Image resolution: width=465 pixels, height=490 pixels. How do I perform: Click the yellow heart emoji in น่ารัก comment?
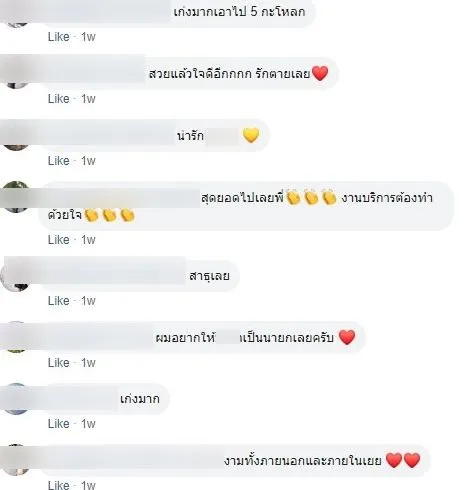point(251,135)
